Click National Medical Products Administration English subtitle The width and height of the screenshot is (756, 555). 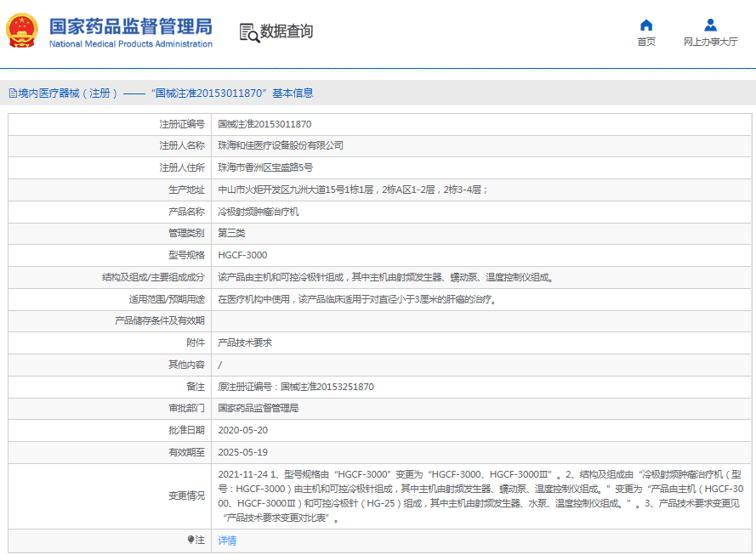click(130, 44)
